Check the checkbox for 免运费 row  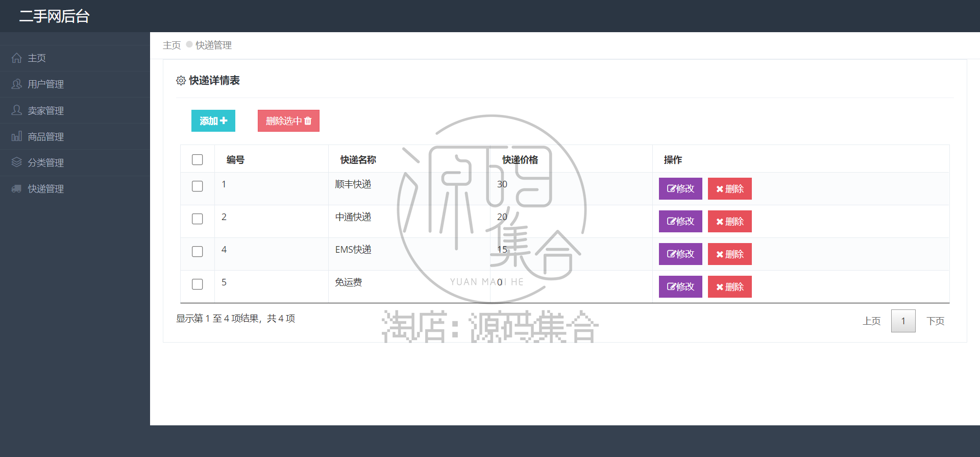pos(198,284)
